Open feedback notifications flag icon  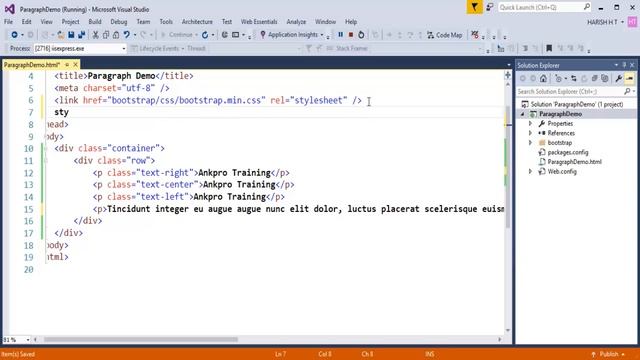click(474, 7)
